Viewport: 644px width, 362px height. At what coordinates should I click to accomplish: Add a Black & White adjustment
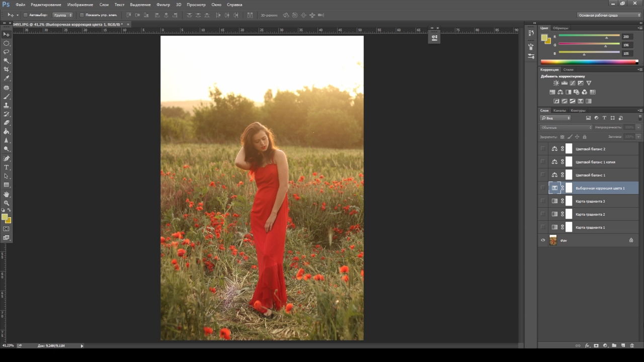(x=569, y=92)
